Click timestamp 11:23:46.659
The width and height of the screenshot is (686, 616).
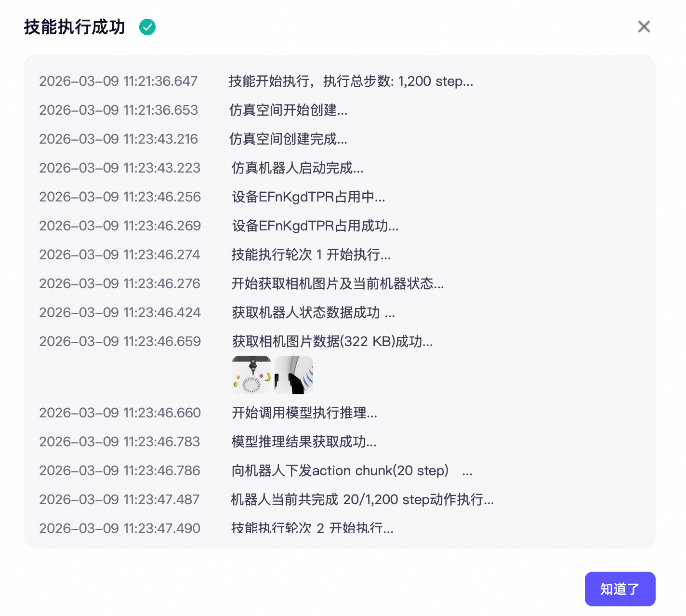(120, 341)
